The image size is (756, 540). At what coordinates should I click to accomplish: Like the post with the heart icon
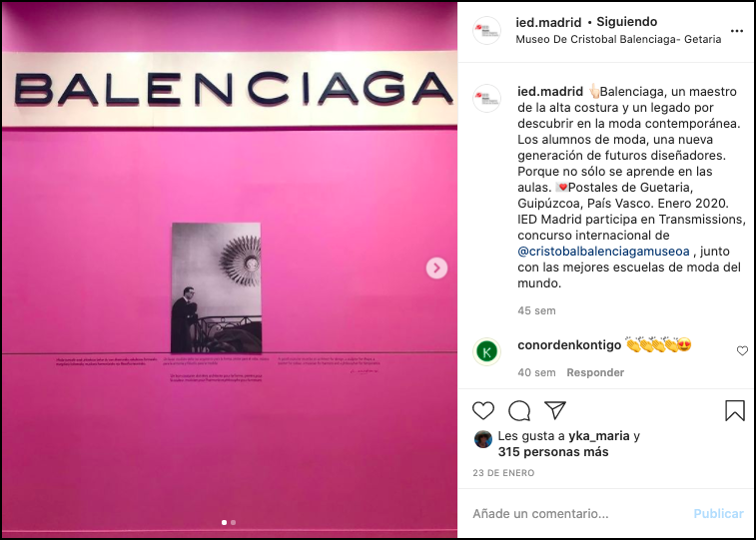pos(483,410)
